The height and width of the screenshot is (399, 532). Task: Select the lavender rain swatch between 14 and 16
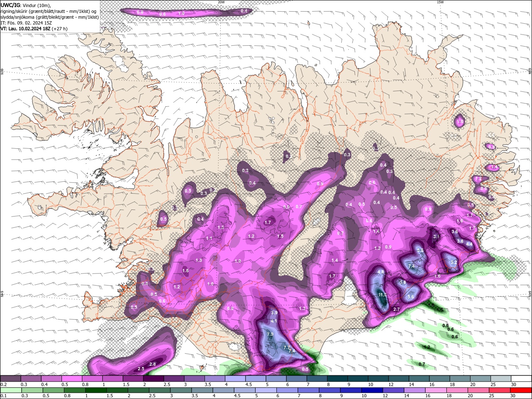[x=415, y=390]
